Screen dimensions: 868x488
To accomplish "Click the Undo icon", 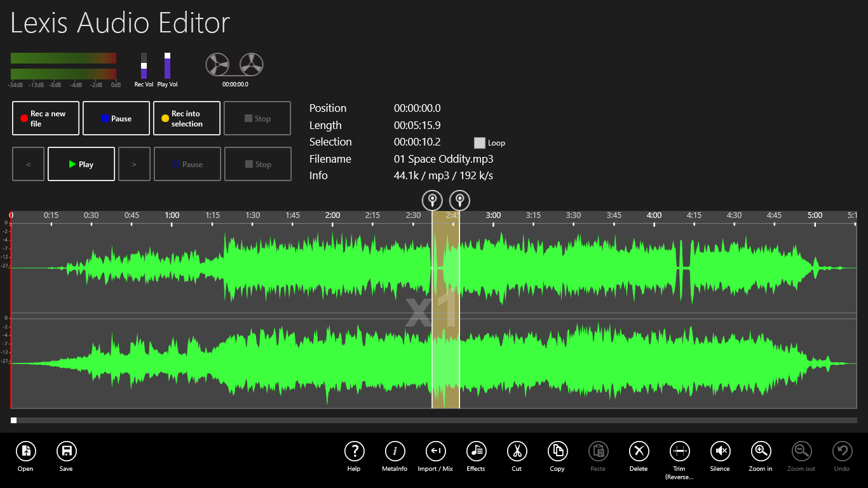I will coord(842,451).
